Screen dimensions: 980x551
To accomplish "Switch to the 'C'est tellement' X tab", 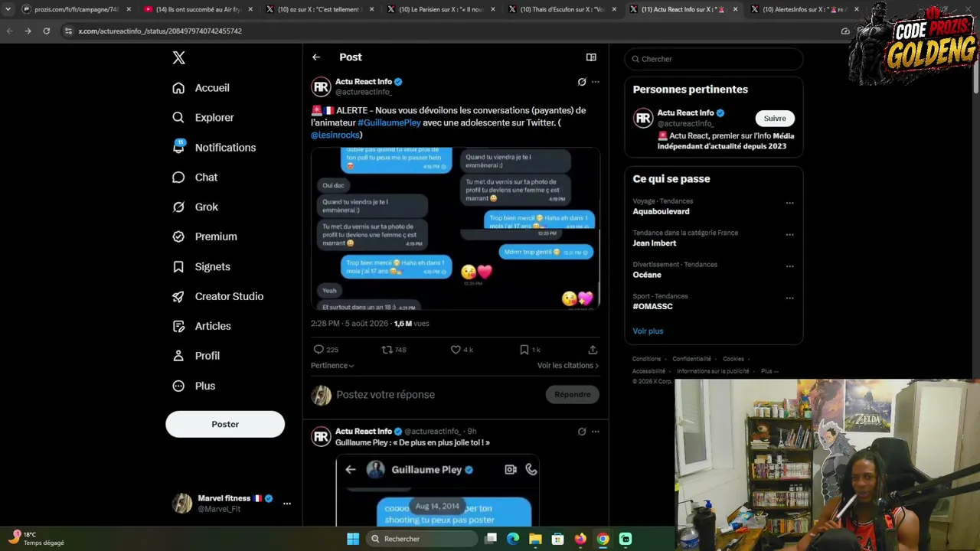I will (x=319, y=9).
